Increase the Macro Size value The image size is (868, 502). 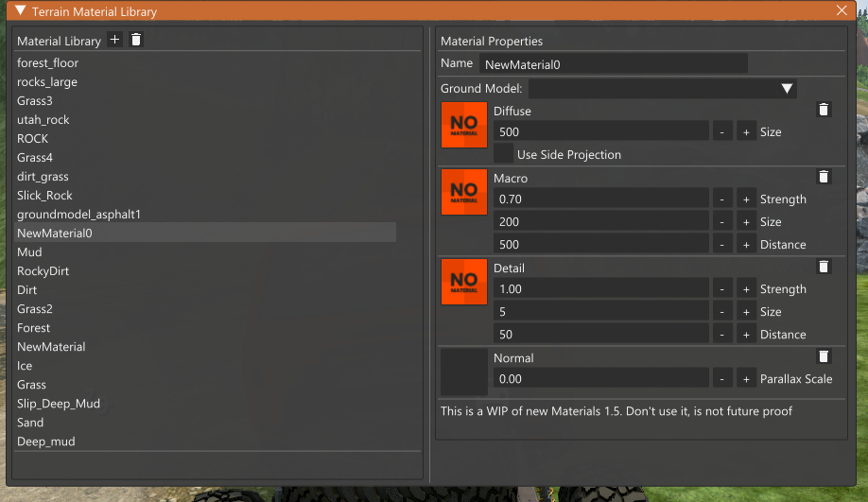click(x=746, y=221)
